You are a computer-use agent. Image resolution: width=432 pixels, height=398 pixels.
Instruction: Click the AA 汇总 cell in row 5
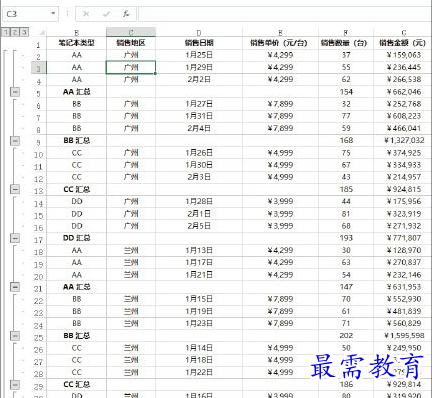coord(76,92)
